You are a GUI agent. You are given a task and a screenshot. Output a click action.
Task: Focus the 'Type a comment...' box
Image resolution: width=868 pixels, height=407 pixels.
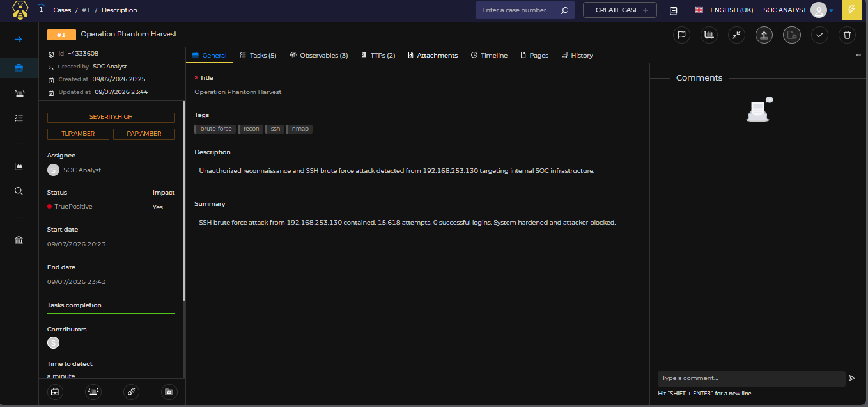click(x=752, y=378)
